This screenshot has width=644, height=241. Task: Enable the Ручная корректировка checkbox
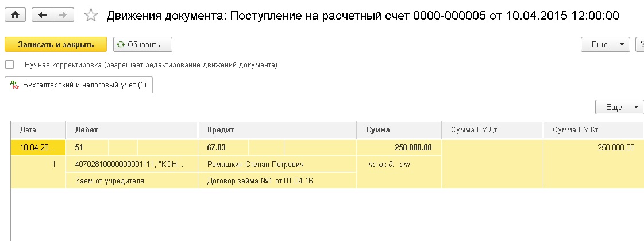click(x=9, y=65)
